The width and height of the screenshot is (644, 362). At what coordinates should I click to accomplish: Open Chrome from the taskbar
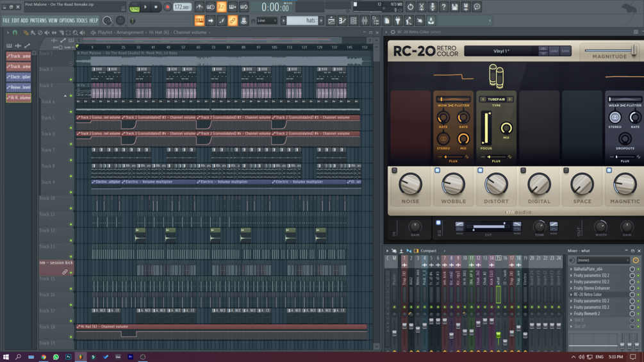pos(44,357)
